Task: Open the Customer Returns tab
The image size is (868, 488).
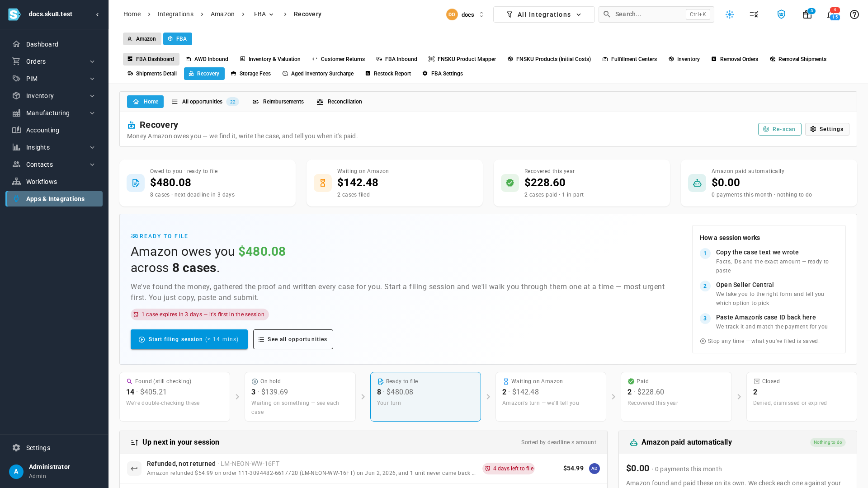Action: pyautogui.click(x=338, y=59)
